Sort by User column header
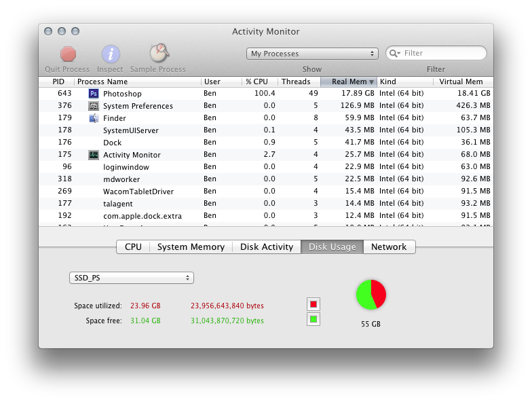The width and height of the screenshot is (532, 402). click(221, 81)
